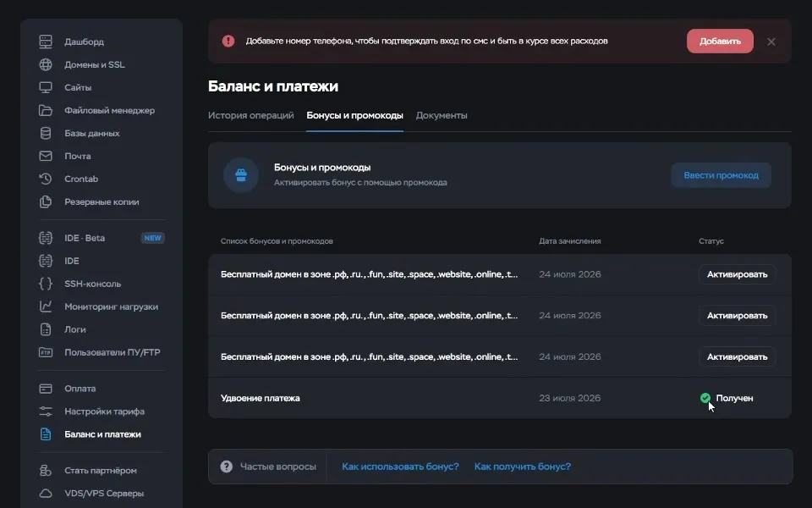812x508 pixels.
Task: Click the folder icon for Файловый менеджер
Action: coord(46,110)
